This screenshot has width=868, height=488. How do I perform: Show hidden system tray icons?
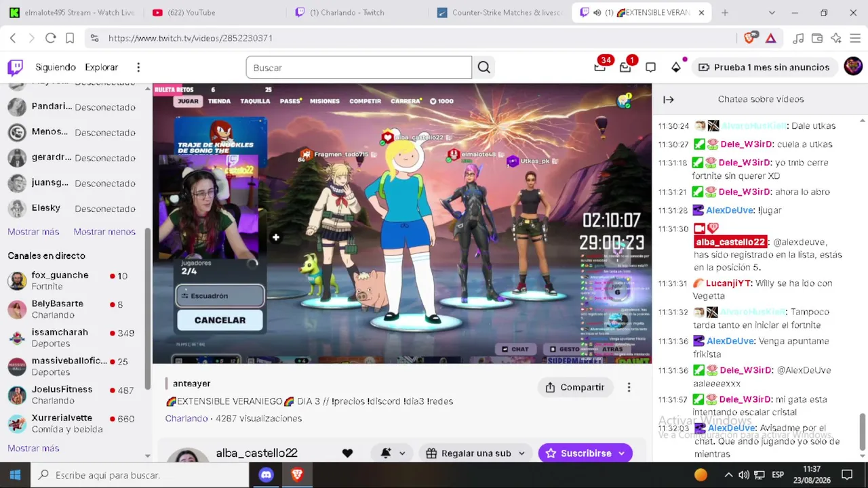coord(728,475)
